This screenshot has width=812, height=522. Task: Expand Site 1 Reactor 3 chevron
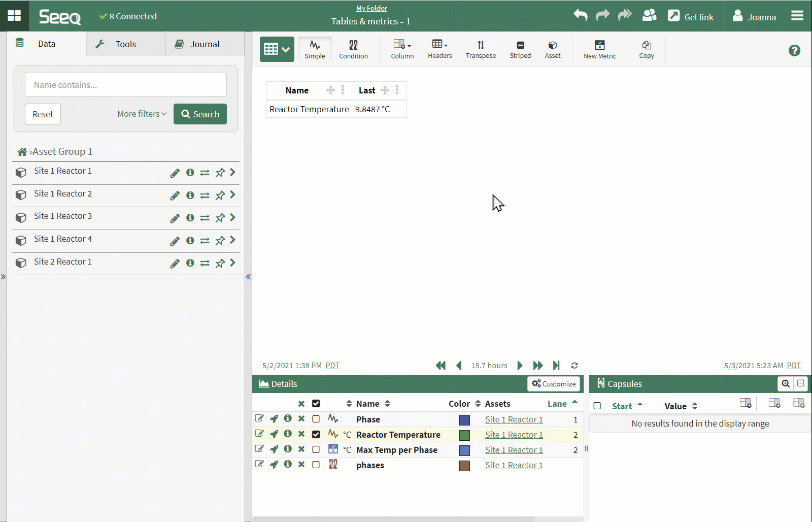[x=232, y=217]
